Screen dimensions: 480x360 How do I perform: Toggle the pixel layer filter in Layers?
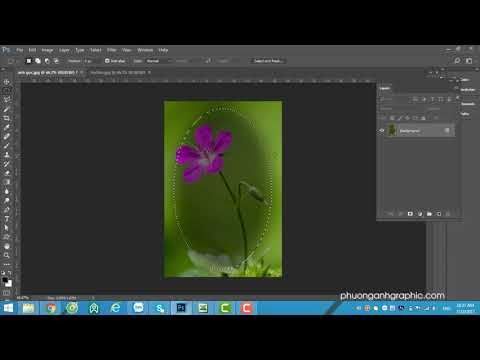pos(415,99)
